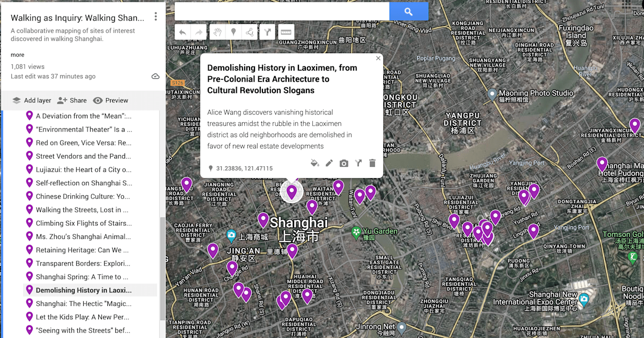The height and width of the screenshot is (338, 644).
Task: Open the map Preview
Action: point(111,100)
